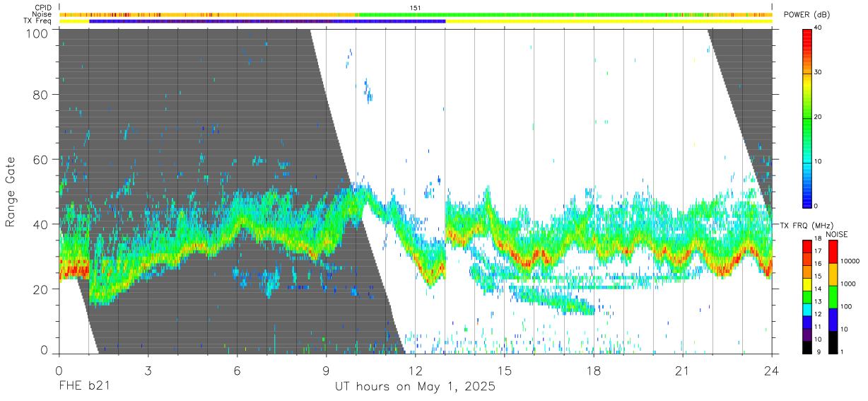This screenshot has width=868, height=401.
Task: Click x-axis tick label 9
Action: (x=326, y=370)
